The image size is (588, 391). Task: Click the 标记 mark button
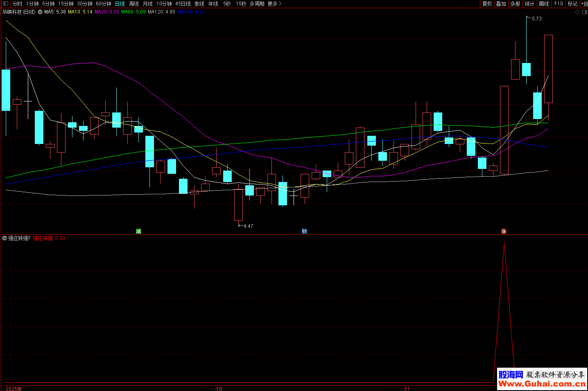(x=572, y=4)
